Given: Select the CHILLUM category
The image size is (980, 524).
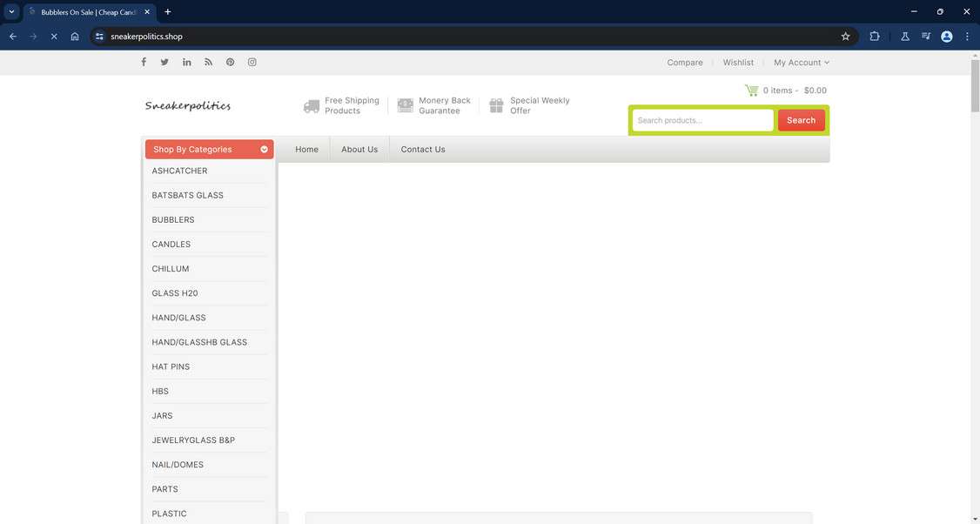Looking at the screenshot, I should [171, 268].
